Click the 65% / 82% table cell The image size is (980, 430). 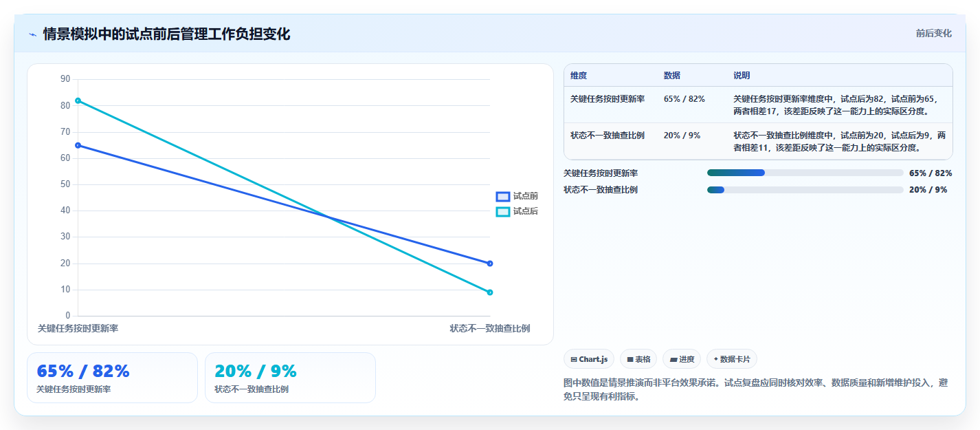pyautogui.click(x=684, y=99)
